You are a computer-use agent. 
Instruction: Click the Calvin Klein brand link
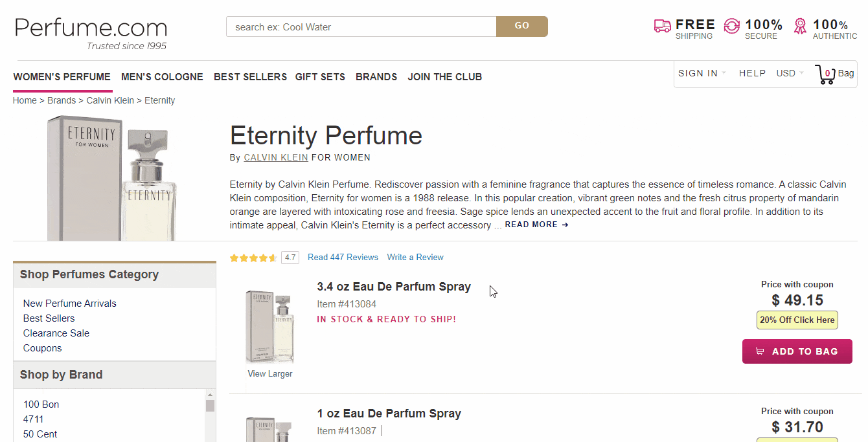tap(276, 157)
